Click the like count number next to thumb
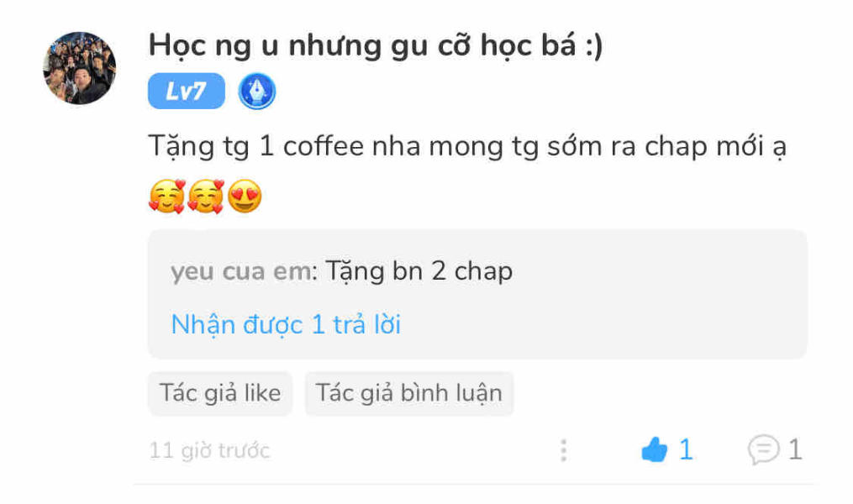Screen dimensions: 853x504 (686, 449)
